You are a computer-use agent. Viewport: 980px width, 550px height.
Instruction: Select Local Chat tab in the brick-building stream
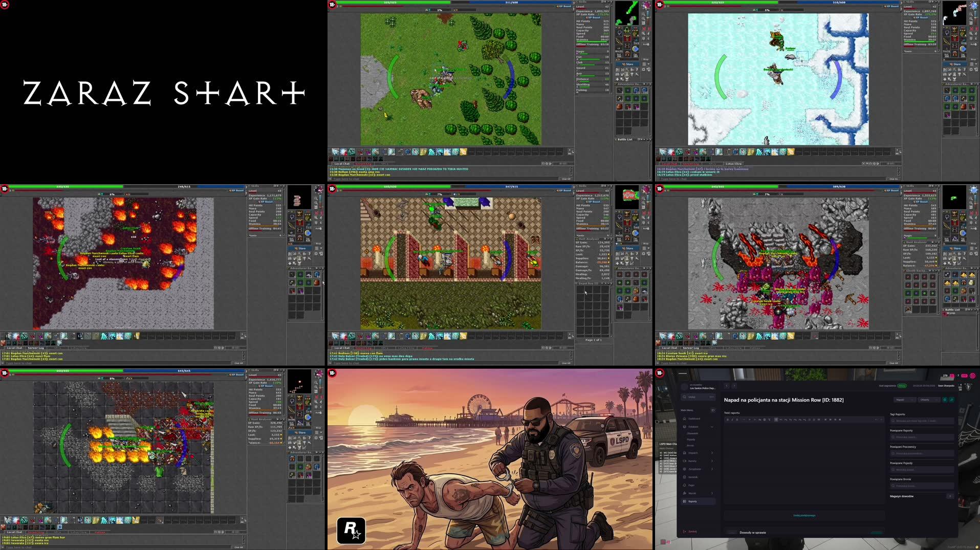[x=342, y=348]
